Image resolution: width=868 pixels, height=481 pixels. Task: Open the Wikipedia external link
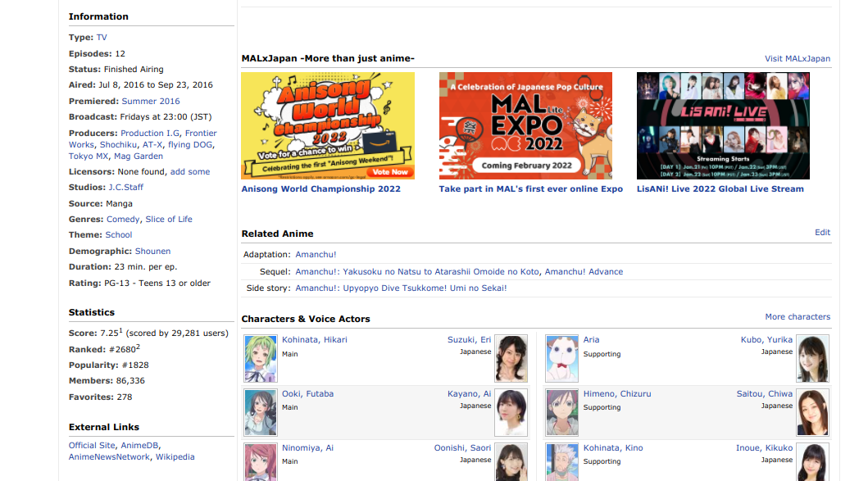[175, 457]
